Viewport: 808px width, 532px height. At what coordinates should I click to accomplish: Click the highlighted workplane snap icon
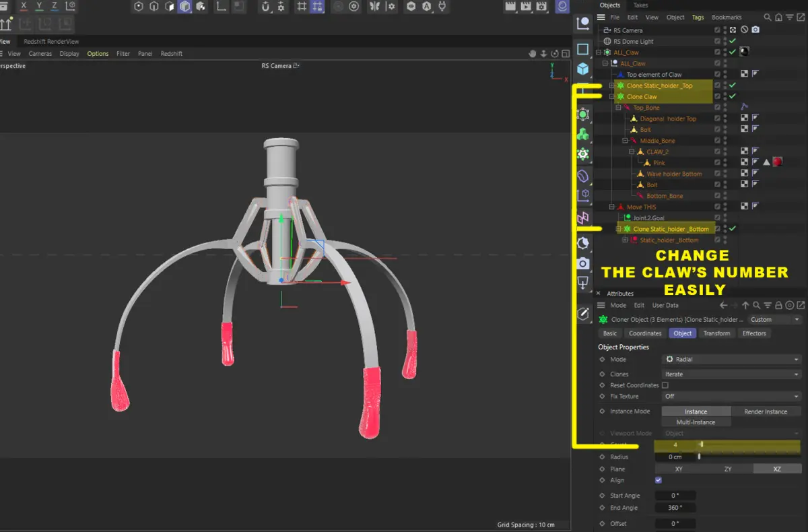(x=318, y=7)
